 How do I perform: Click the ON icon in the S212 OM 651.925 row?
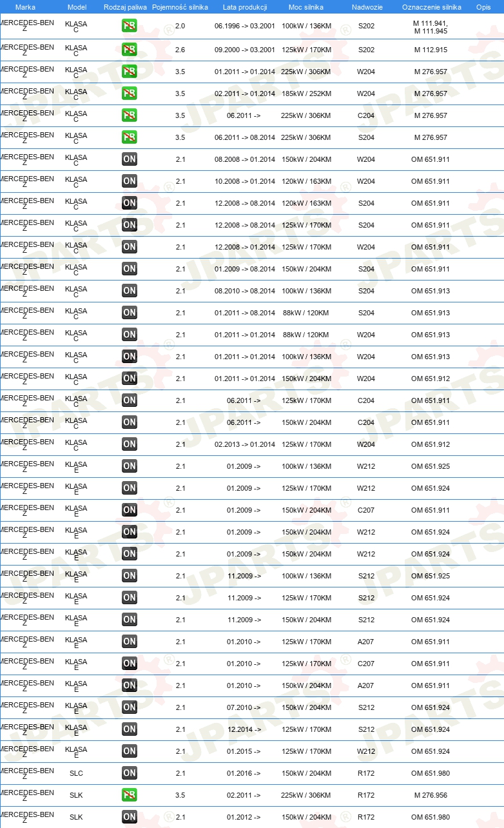(130, 576)
